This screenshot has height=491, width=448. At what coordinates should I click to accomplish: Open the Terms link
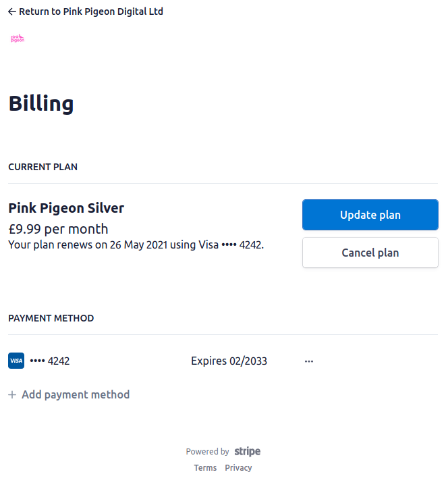coord(205,468)
